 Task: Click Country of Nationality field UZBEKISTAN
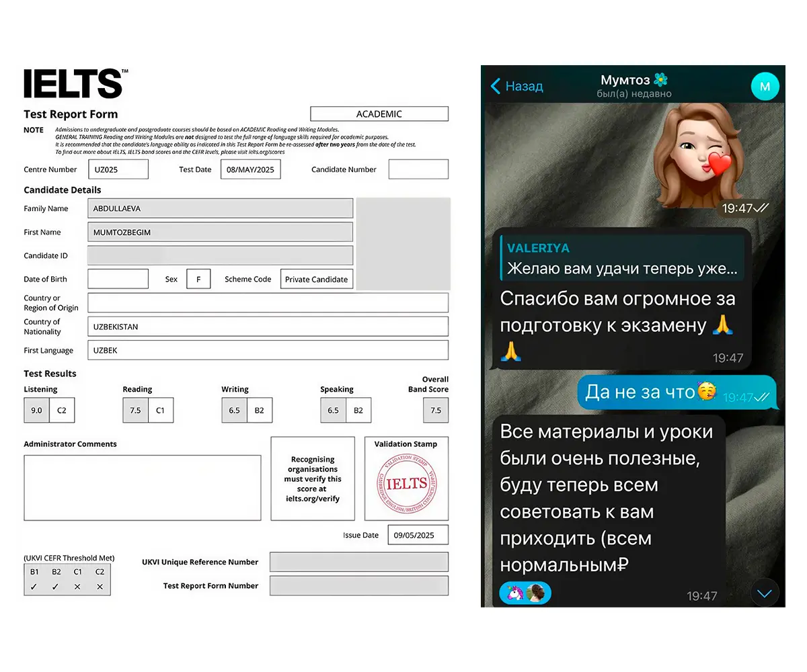click(x=268, y=327)
